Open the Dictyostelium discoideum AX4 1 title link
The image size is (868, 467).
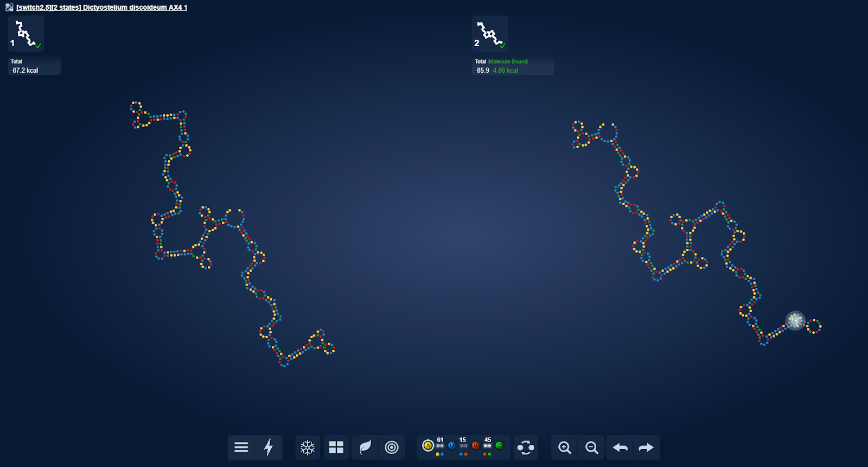coord(101,8)
